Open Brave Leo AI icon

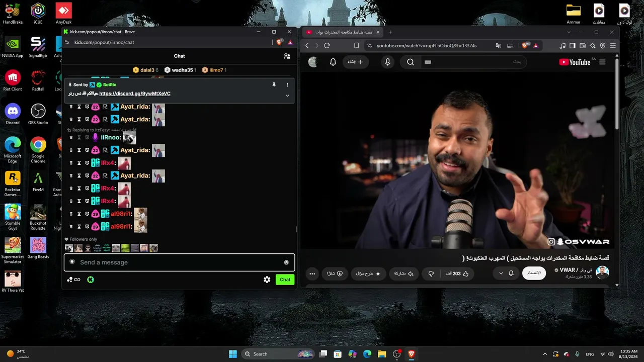click(x=593, y=46)
